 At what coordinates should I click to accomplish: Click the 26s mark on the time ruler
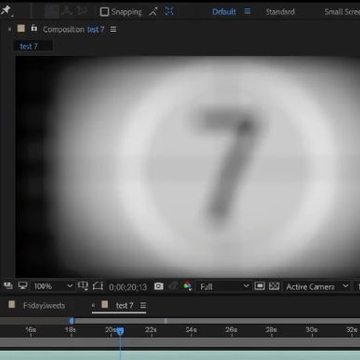tap(231, 330)
